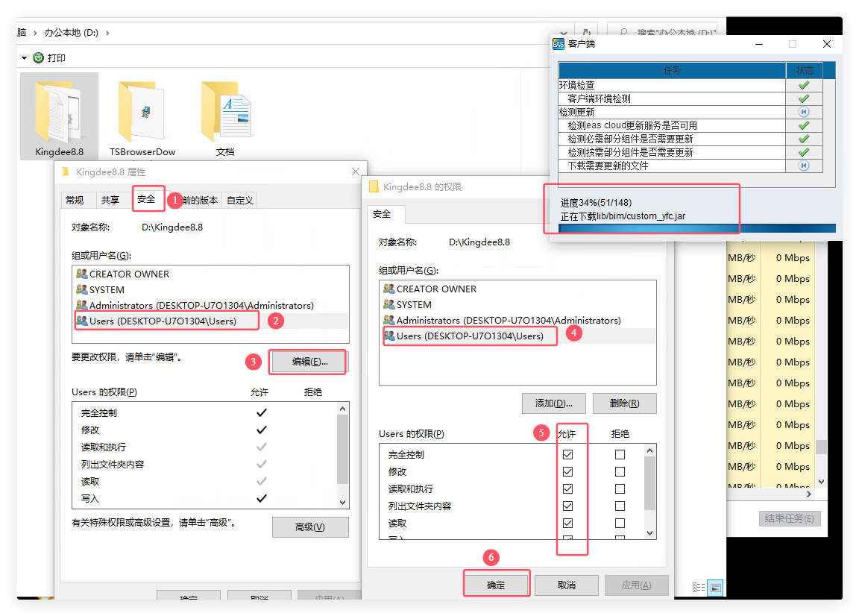Image resolution: width=859 pixels, height=616 pixels.
Task: Click the refresh icon next to address bar
Action: tap(587, 32)
